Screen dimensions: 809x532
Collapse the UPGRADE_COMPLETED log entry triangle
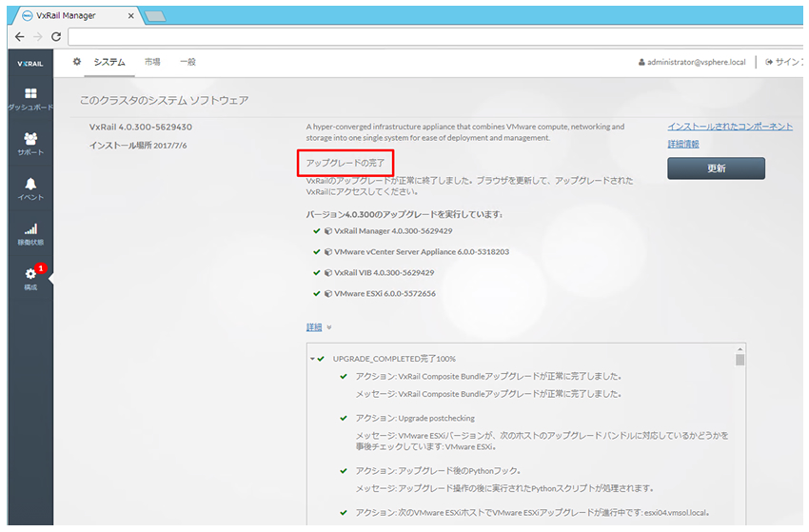pos(312,359)
